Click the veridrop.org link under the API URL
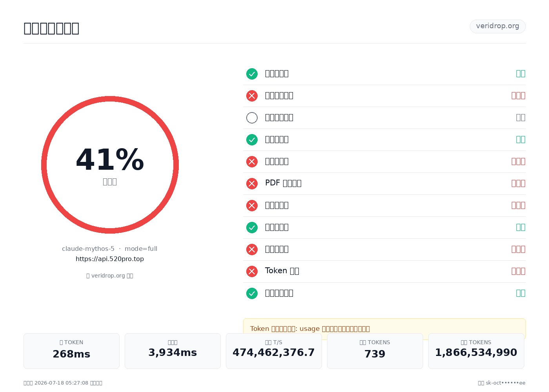549x392 pixels. (x=110, y=276)
